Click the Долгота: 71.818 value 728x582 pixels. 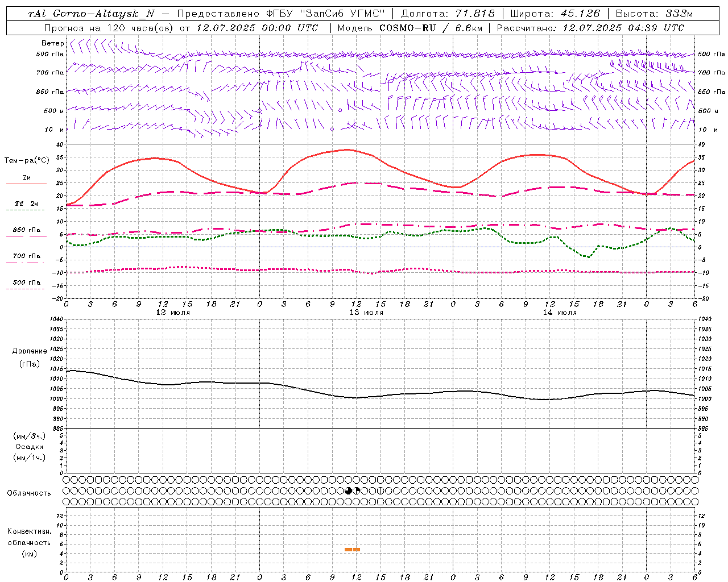(448, 14)
